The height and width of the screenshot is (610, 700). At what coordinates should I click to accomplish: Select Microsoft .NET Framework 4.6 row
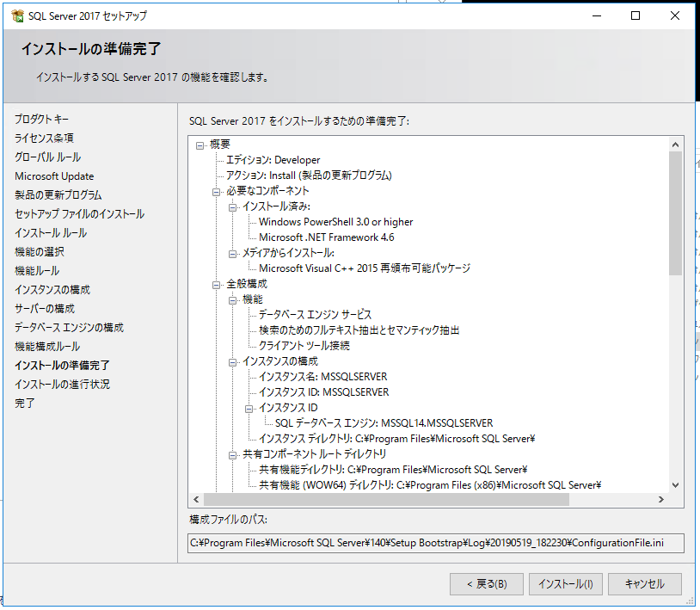326,237
